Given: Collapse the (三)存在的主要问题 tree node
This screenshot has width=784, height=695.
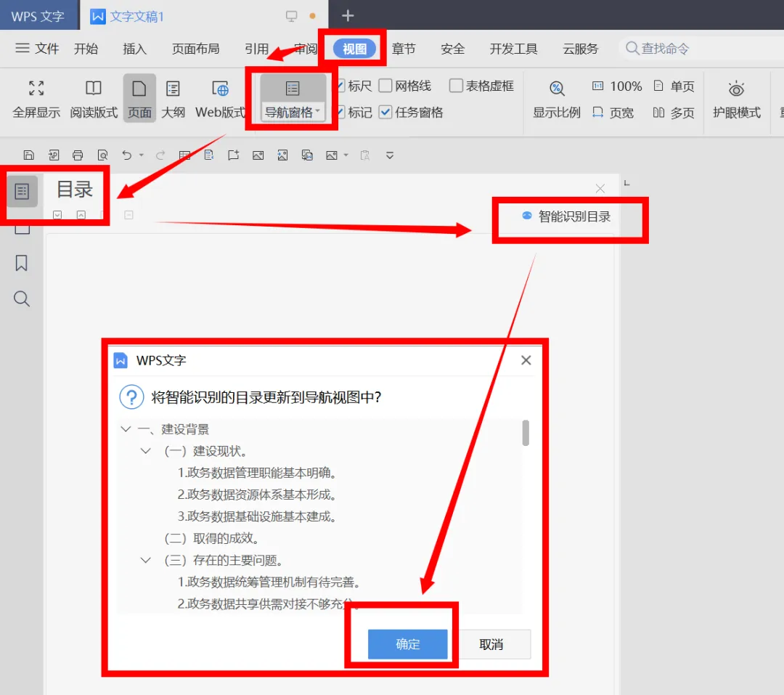Looking at the screenshot, I should [x=145, y=560].
